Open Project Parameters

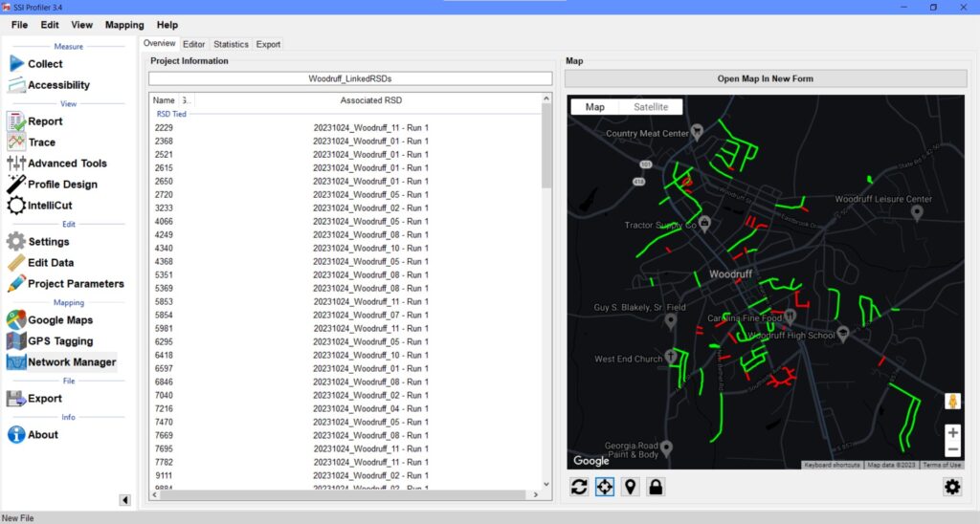(x=66, y=284)
